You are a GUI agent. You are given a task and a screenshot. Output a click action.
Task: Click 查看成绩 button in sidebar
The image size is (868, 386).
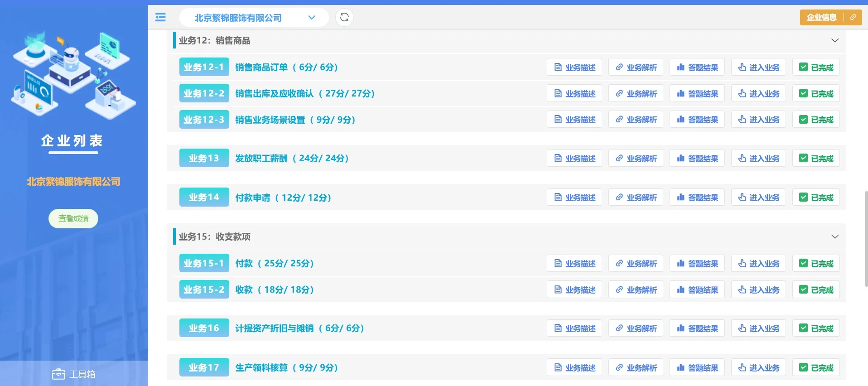click(73, 218)
